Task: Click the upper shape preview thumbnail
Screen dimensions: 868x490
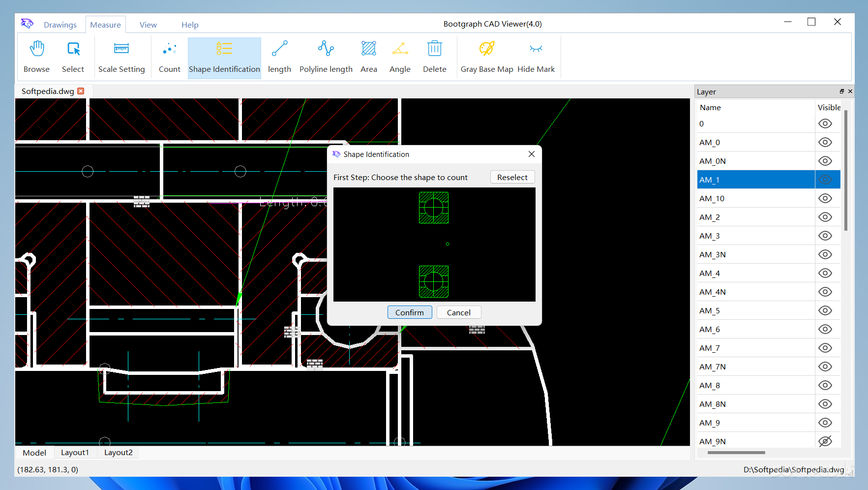Action: pyautogui.click(x=433, y=208)
